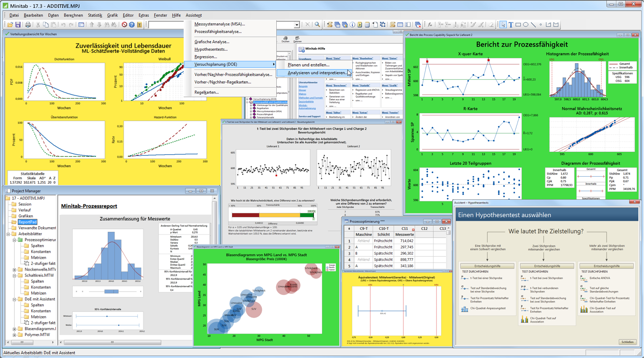This screenshot has height=358, width=644.
Task: Expand the Versuchsplanung (DOE) submenu arrow
Action: tap(273, 64)
